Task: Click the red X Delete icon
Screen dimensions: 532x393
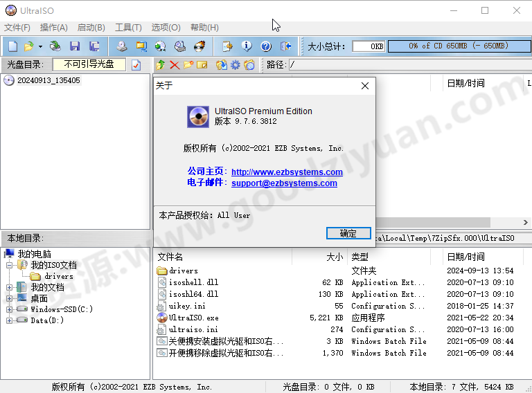Action: pos(175,65)
